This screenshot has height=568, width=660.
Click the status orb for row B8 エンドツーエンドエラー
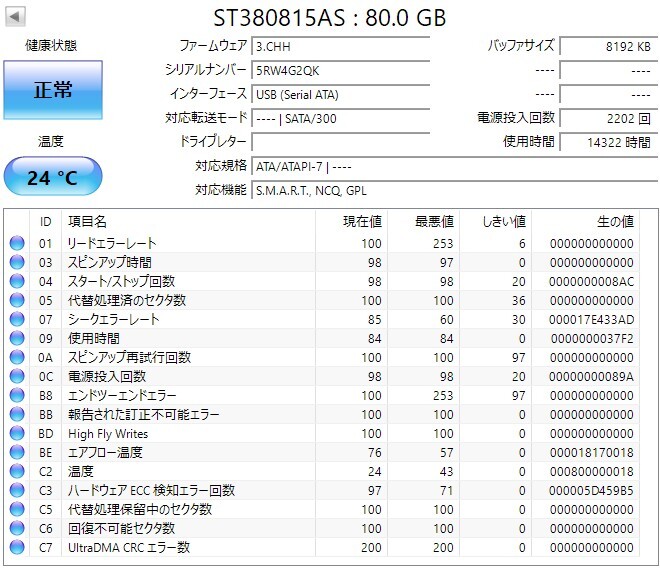point(17,395)
